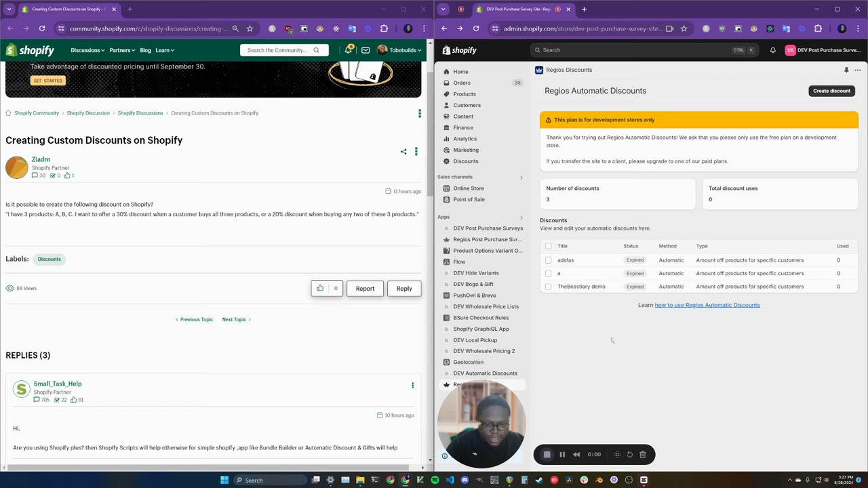
Task: Expand the Sales channels section chevron
Action: point(521,178)
